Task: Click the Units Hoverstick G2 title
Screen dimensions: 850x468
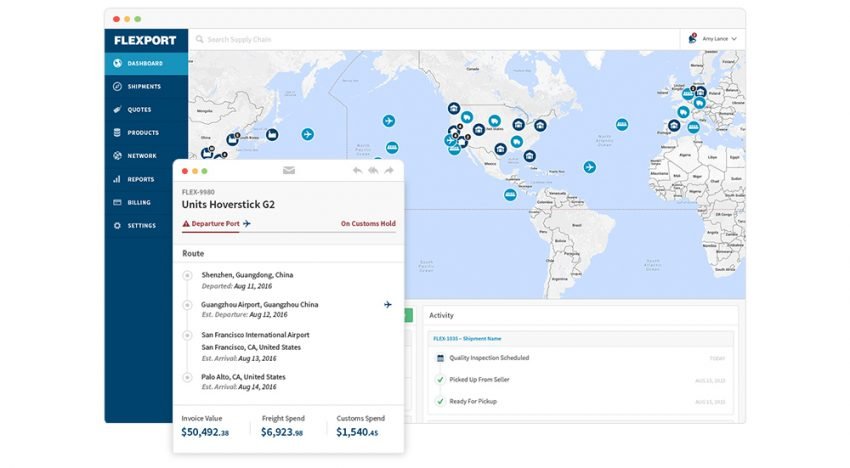Action: coord(228,204)
